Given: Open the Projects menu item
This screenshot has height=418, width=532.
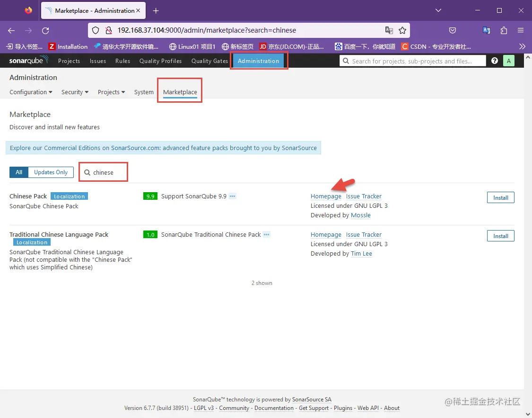Looking at the screenshot, I should click(x=69, y=61).
